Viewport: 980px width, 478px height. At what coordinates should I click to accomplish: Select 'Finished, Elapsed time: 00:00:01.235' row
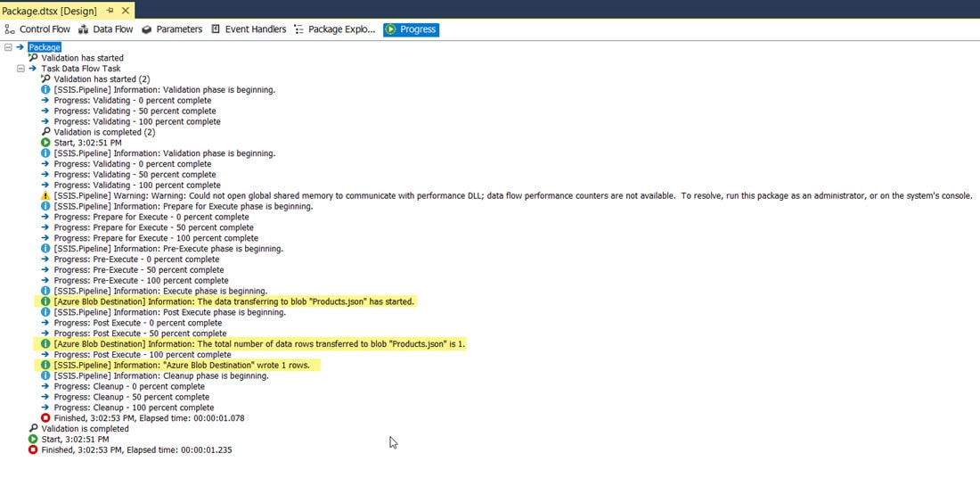coord(137,449)
